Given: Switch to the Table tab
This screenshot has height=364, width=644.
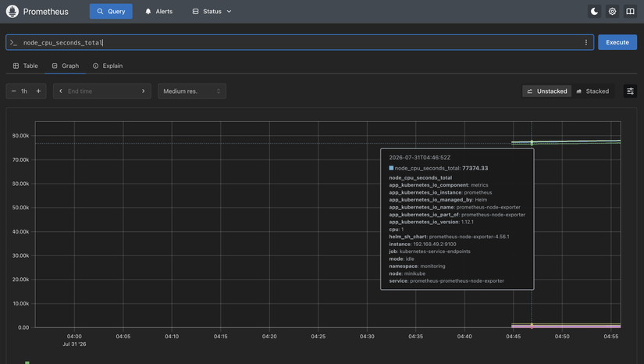Looking at the screenshot, I should [26, 66].
